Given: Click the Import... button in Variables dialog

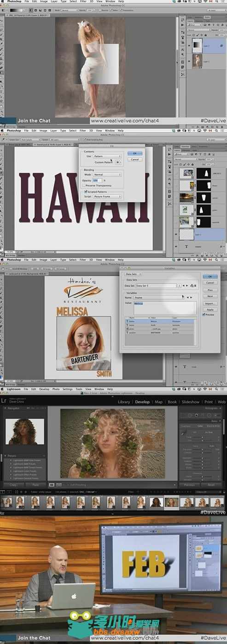Looking at the screenshot, I should click(x=210, y=304).
